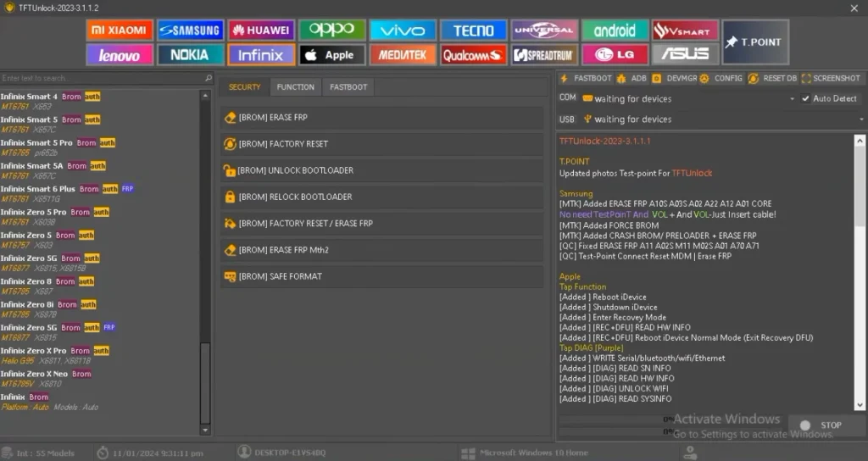The height and width of the screenshot is (461, 868).
Task: Select Infinix Smart 5A model
Action: [100, 171]
